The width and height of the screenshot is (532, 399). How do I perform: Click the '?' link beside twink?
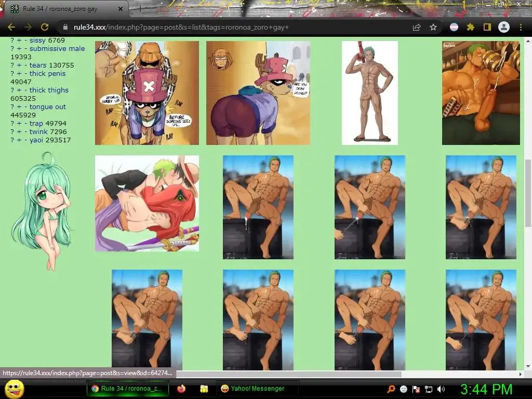tap(12, 131)
